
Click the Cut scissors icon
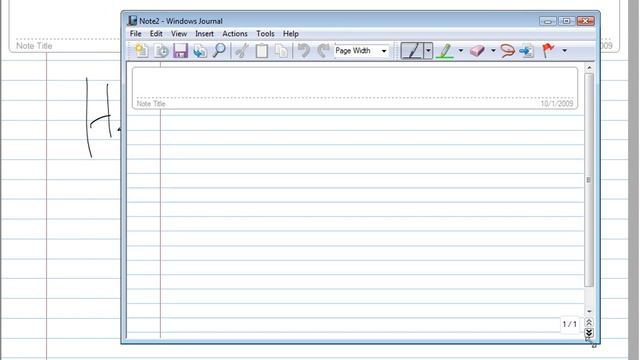(x=242, y=51)
